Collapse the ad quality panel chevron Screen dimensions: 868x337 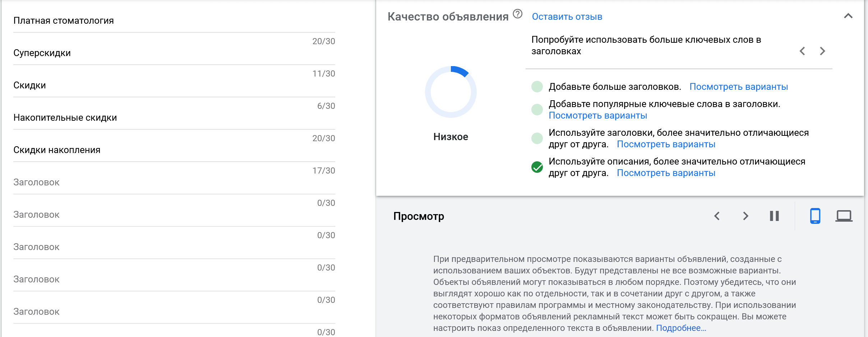pyautogui.click(x=848, y=16)
